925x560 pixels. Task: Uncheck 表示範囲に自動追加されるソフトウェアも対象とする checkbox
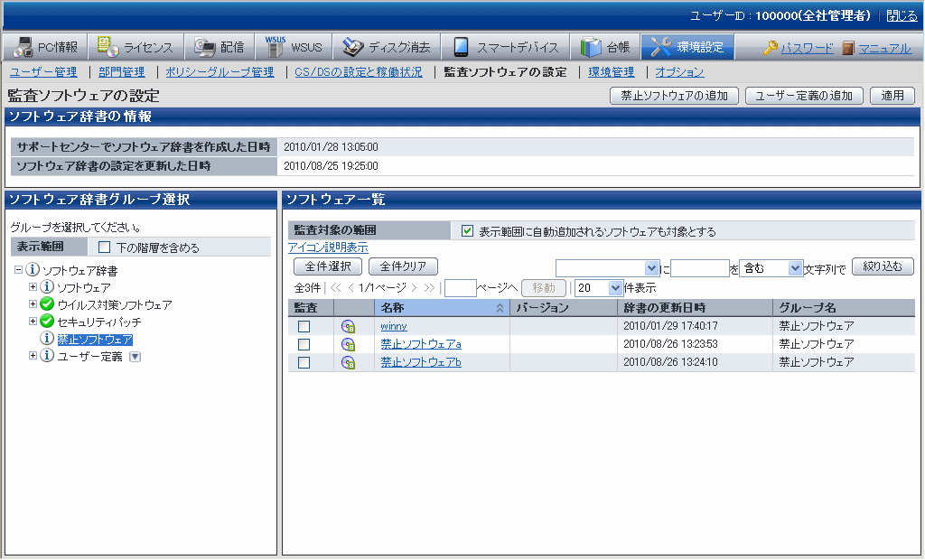click(x=467, y=231)
